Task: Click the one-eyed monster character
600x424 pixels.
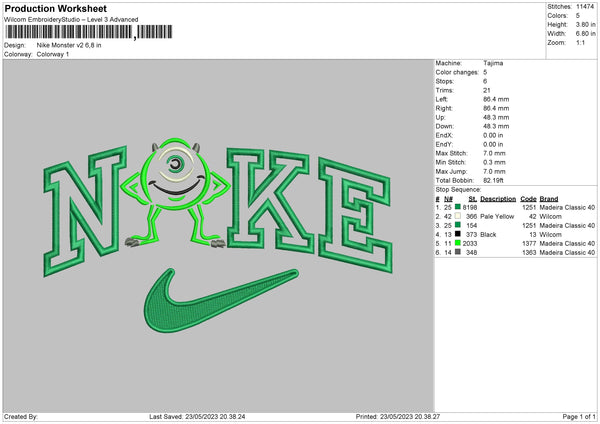Action: (x=177, y=193)
